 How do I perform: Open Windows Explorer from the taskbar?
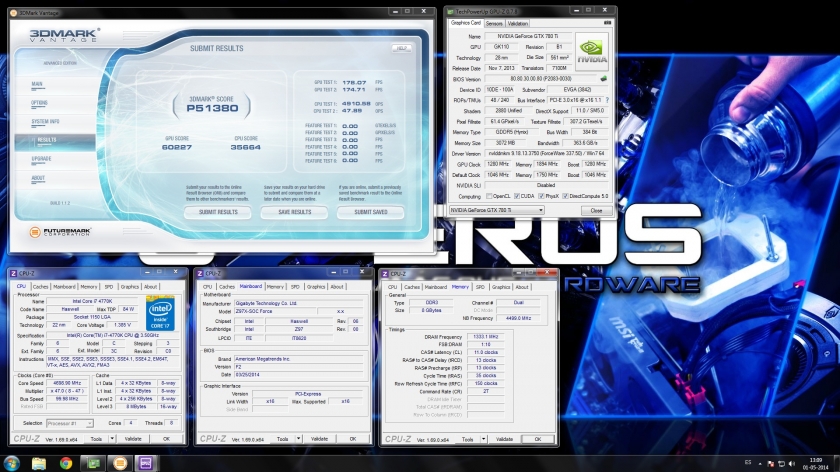pyautogui.click(x=39, y=463)
